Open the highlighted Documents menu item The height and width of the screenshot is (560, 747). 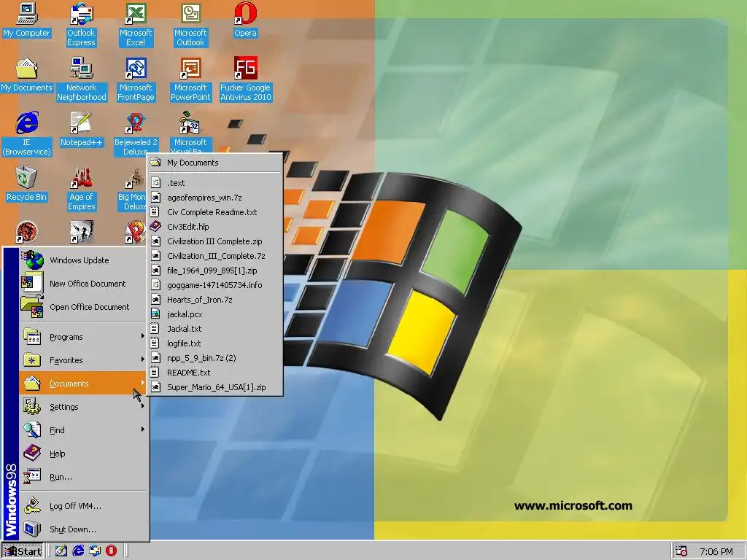tap(84, 384)
